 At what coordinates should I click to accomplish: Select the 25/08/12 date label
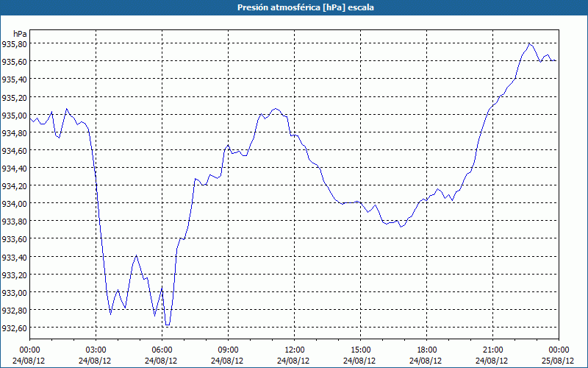[x=558, y=361]
